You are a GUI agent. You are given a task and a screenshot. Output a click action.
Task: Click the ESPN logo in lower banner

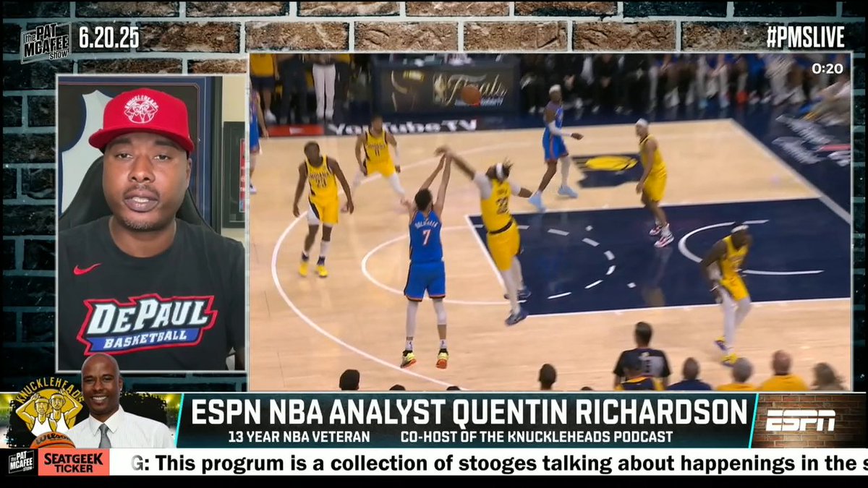(801, 420)
